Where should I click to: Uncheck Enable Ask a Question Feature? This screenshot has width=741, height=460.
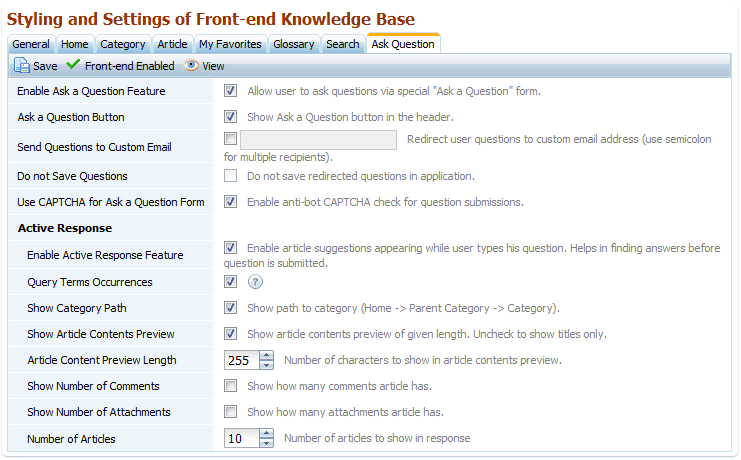coord(231,91)
